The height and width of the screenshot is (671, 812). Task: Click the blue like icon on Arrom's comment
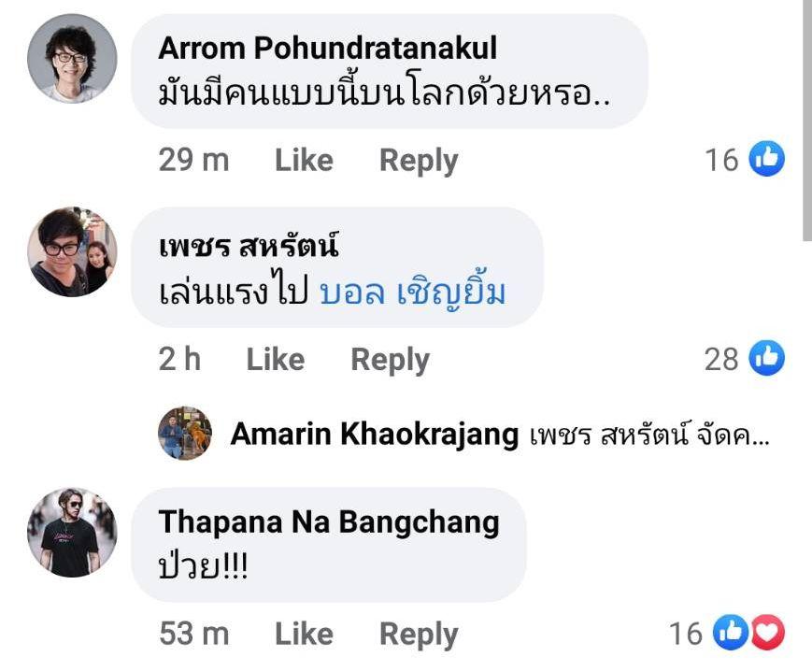point(768,160)
